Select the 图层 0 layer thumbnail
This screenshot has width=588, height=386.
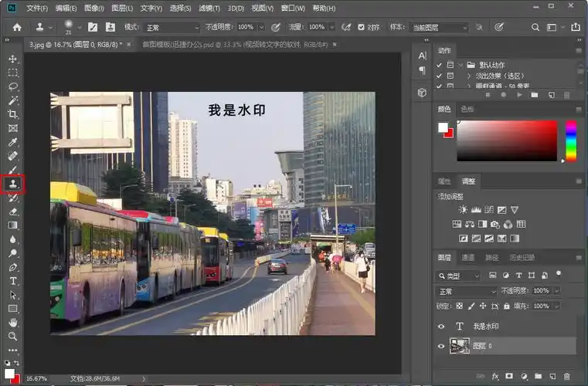pyautogui.click(x=459, y=347)
